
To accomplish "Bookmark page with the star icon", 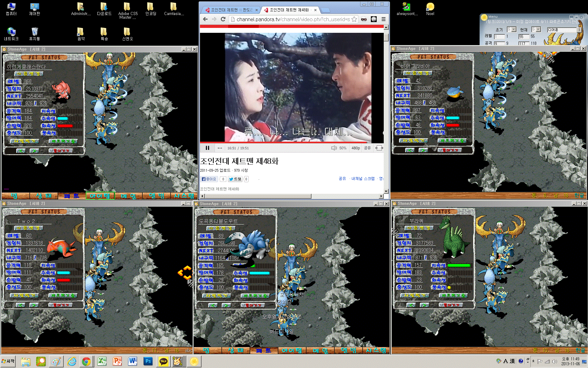I will [354, 19].
